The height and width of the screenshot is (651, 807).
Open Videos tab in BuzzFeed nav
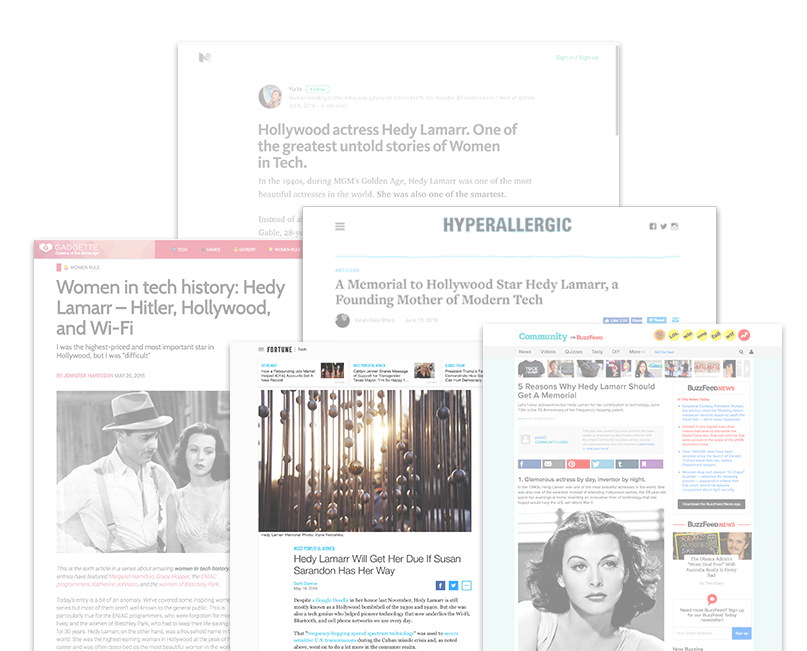point(548,352)
